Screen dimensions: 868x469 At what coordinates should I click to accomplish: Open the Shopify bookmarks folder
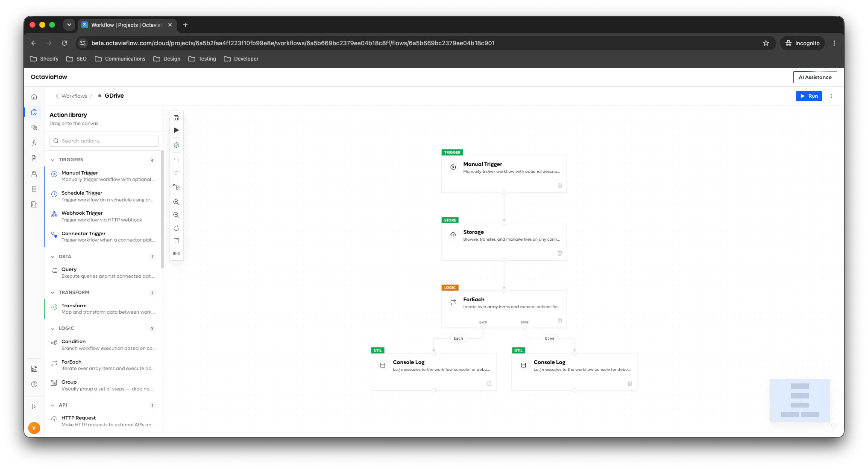44,59
